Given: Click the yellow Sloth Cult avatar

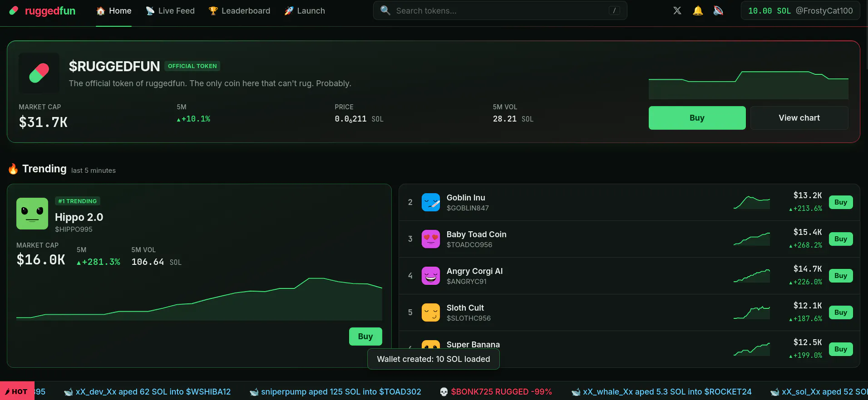Looking at the screenshot, I should (x=431, y=312).
